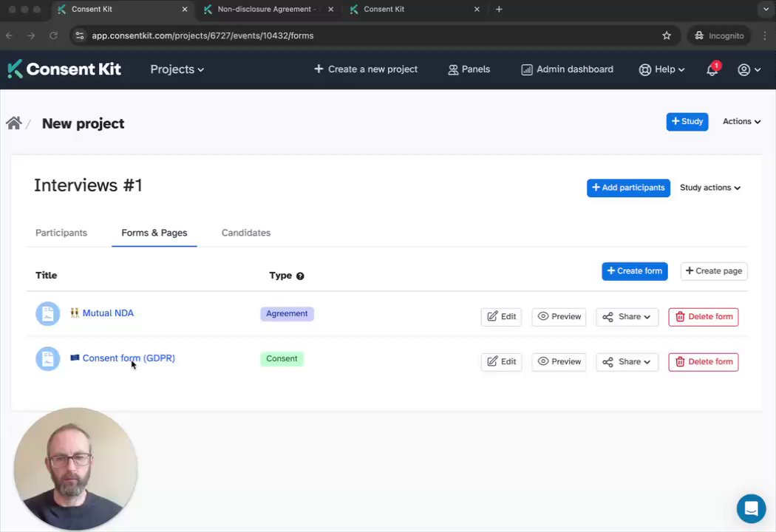The width and height of the screenshot is (776, 532).
Task: Expand the Help menu
Action: click(x=661, y=69)
